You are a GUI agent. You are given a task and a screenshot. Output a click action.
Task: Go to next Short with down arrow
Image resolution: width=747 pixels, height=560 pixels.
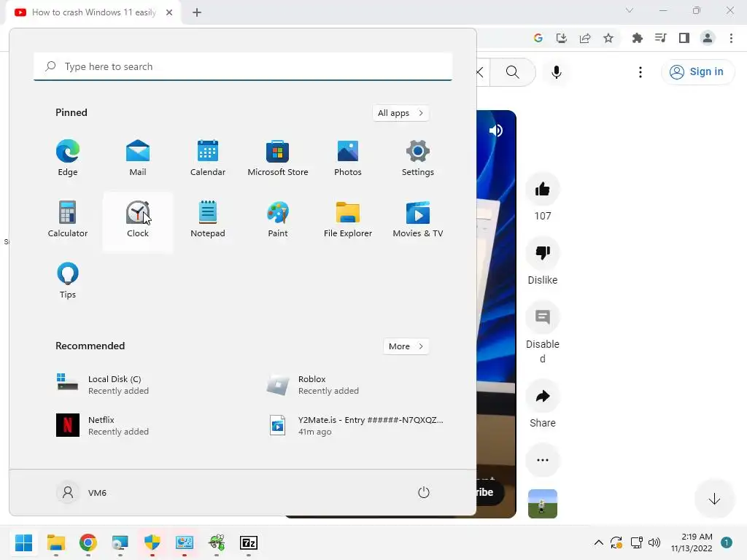coord(714,499)
